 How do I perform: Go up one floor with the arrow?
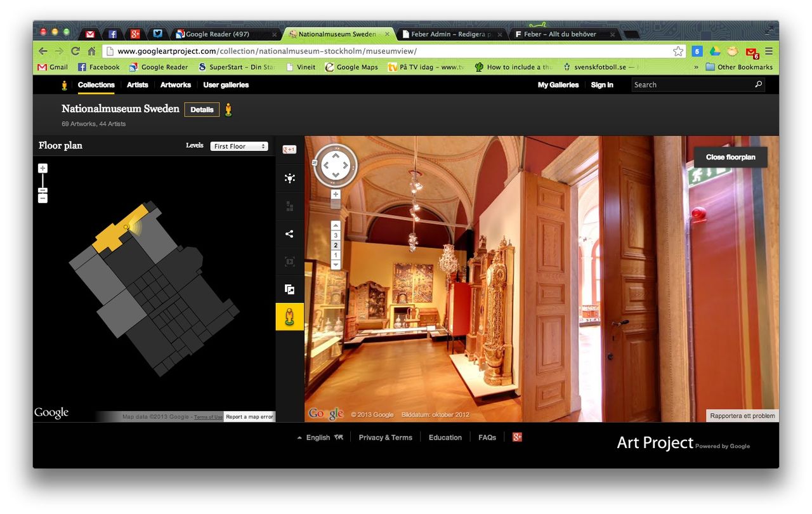[x=336, y=225]
